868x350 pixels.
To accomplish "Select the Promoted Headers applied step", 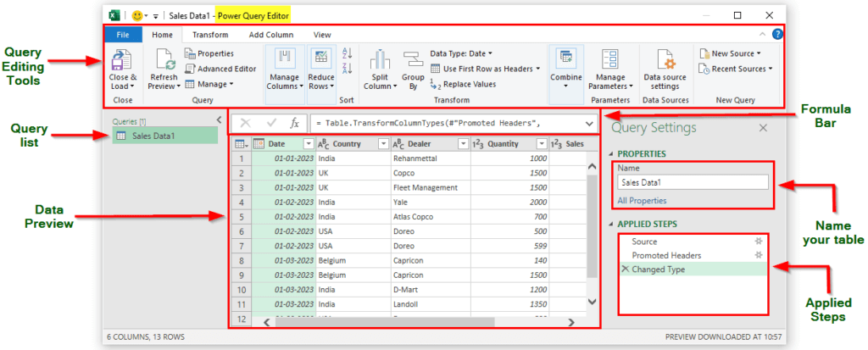I will click(x=666, y=255).
